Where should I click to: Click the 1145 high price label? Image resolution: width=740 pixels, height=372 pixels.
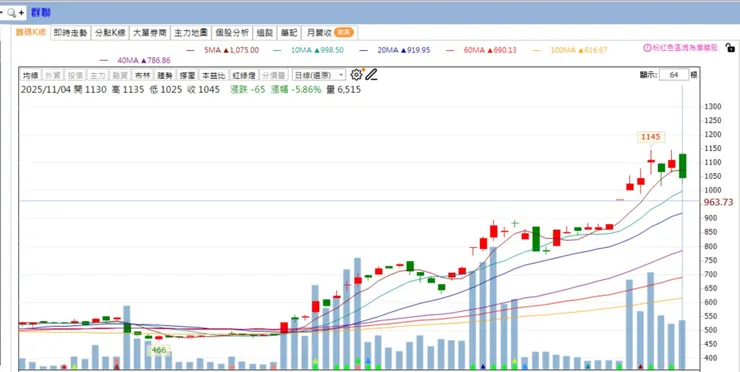tap(650, 137)
